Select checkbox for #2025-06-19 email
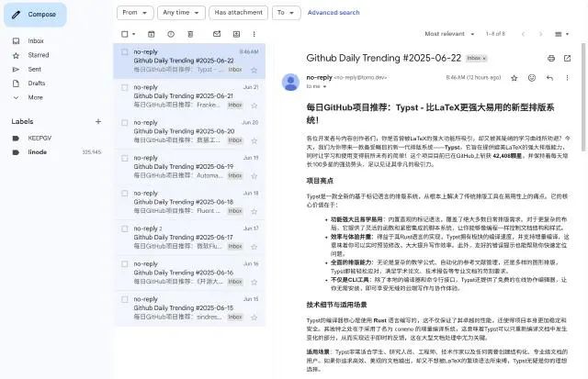The width and height of the screenshot is (588, 379). point(125,158)
